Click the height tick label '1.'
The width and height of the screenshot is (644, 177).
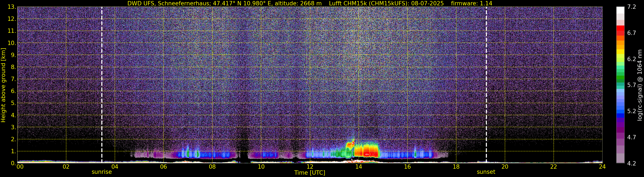tap(13, 151)
